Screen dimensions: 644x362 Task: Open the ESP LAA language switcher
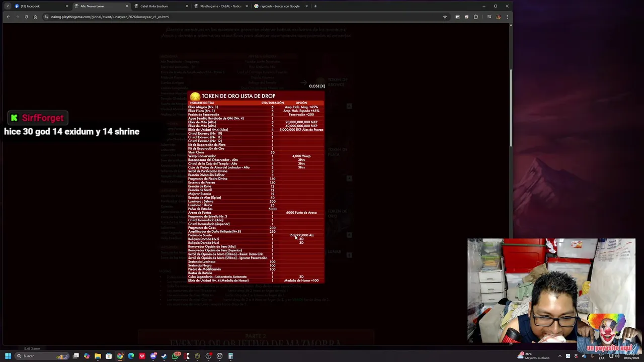click(601, 356)
